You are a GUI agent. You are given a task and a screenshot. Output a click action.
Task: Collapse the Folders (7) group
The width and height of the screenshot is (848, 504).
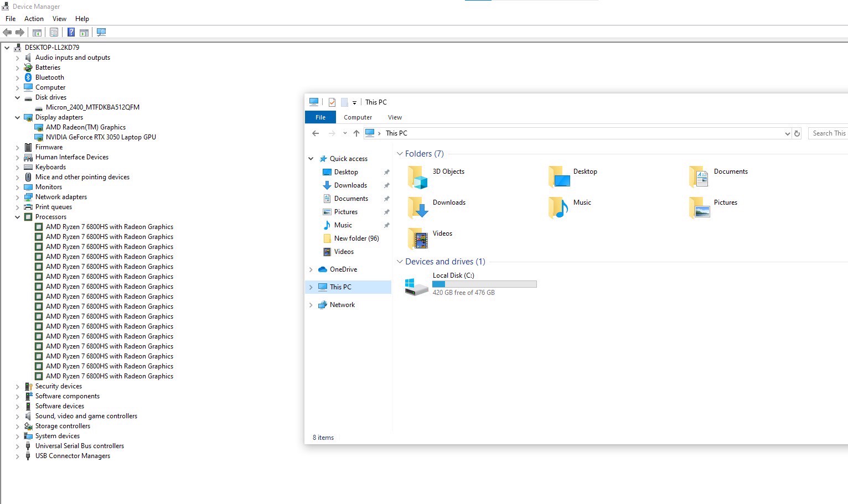click(x=400, y=154)
